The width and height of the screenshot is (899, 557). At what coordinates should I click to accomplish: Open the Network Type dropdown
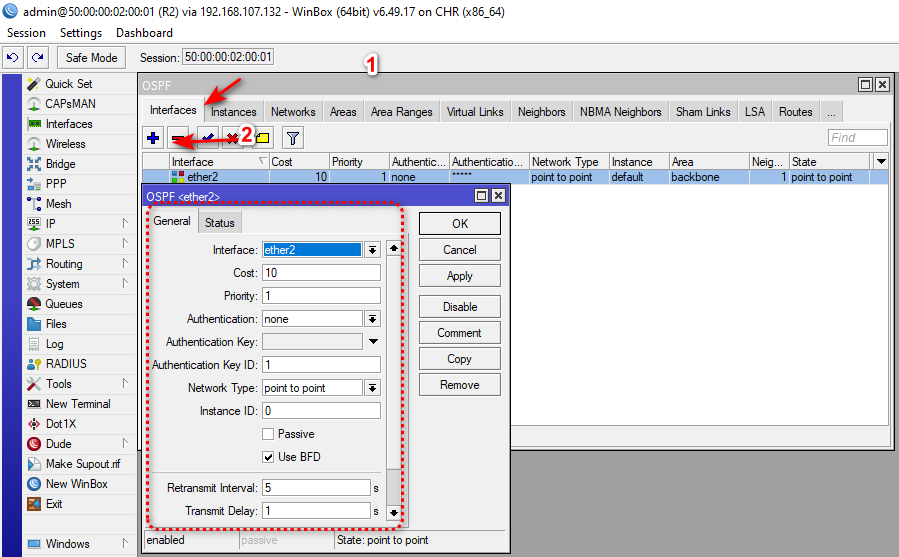[x=372, y=388]
